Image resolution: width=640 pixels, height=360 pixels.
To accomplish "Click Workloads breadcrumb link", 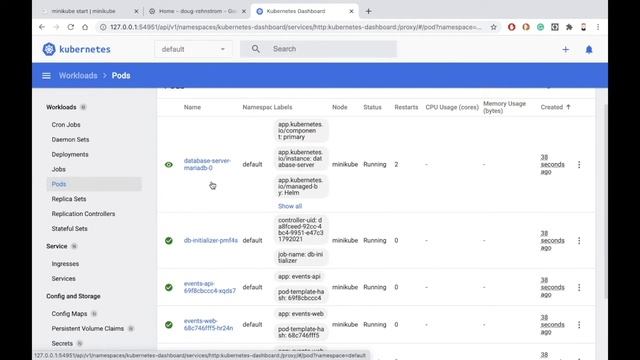I will (x=78, y=76).
